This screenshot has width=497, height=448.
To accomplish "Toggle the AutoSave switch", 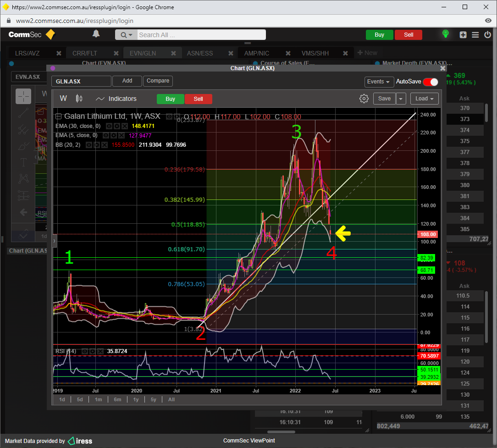I will (x=431, y=82).
